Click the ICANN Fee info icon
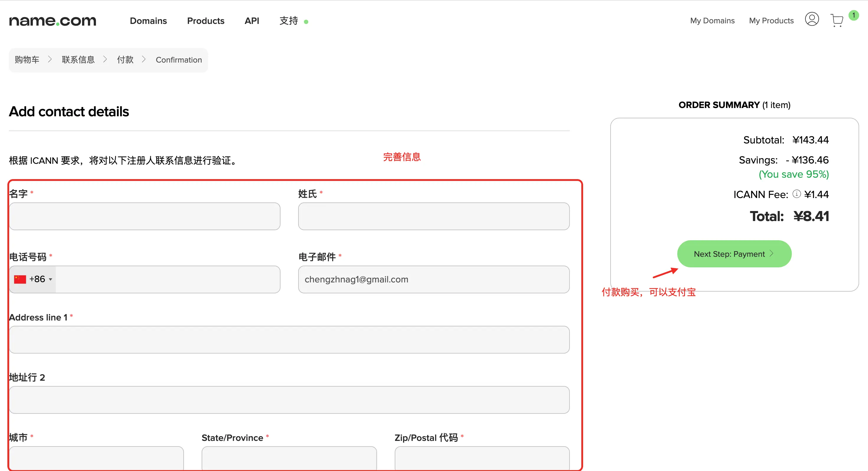868x471 pixels. click(x=796, y=194)
